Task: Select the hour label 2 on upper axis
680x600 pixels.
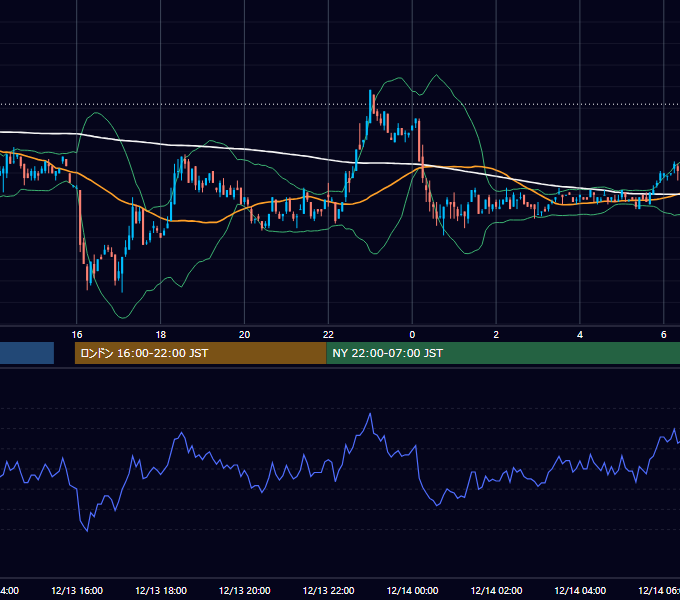Action: (496, 335)
